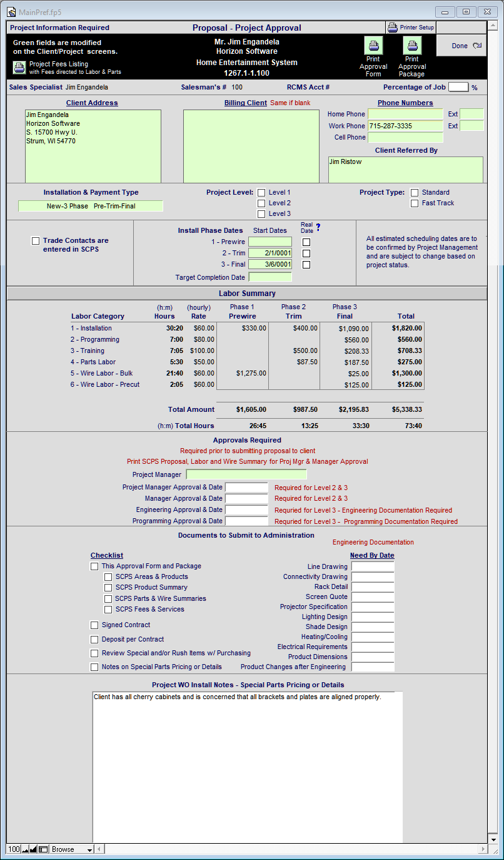
Task: Click the Billing Client text box
Action: (x=251, y=146)
